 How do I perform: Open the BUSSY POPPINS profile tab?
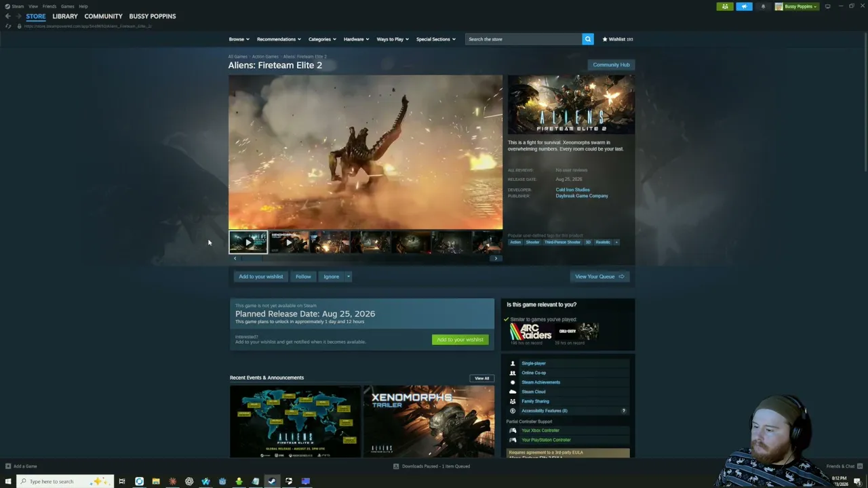[x=153, y=16]
